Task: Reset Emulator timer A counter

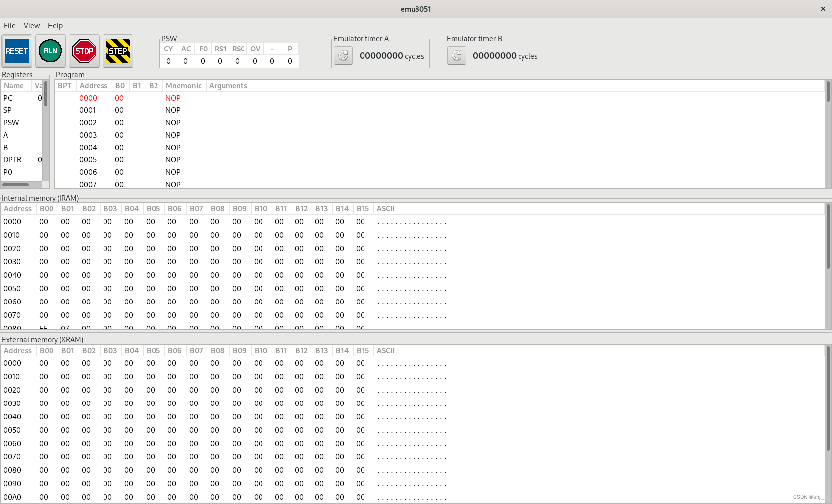Action: point(343,56)
